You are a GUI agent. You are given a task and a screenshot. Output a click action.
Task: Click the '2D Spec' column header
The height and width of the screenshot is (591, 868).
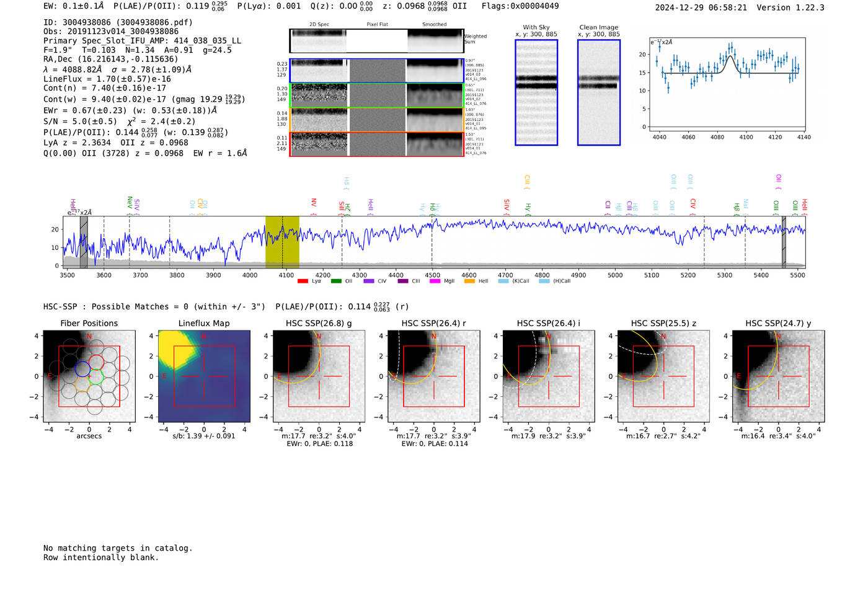(x=319, y=25)
